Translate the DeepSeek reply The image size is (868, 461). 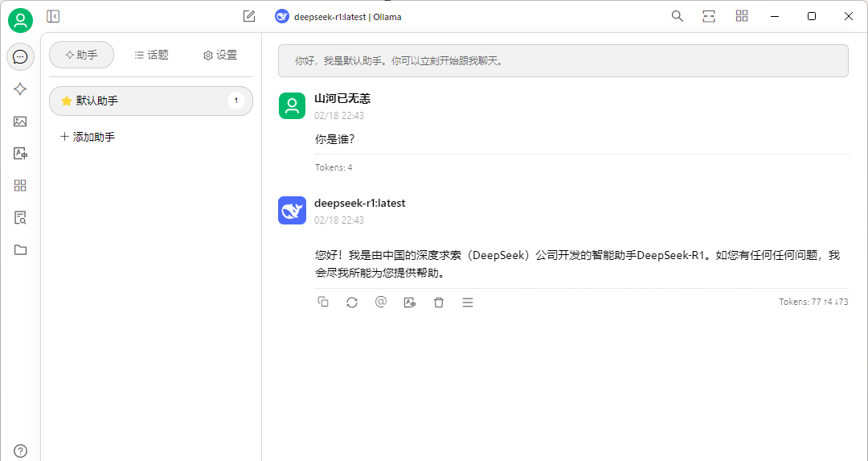point(410,303)
